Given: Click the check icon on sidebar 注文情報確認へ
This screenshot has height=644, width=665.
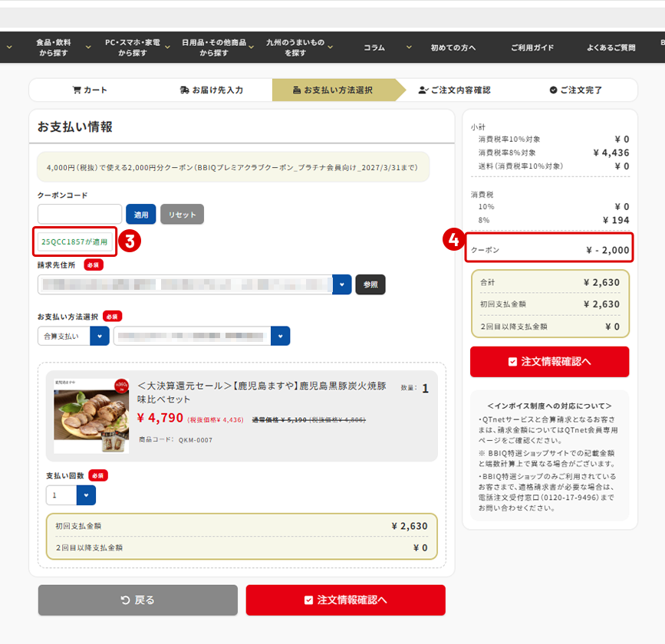Looking at the screenshot, I should (512, 362).
